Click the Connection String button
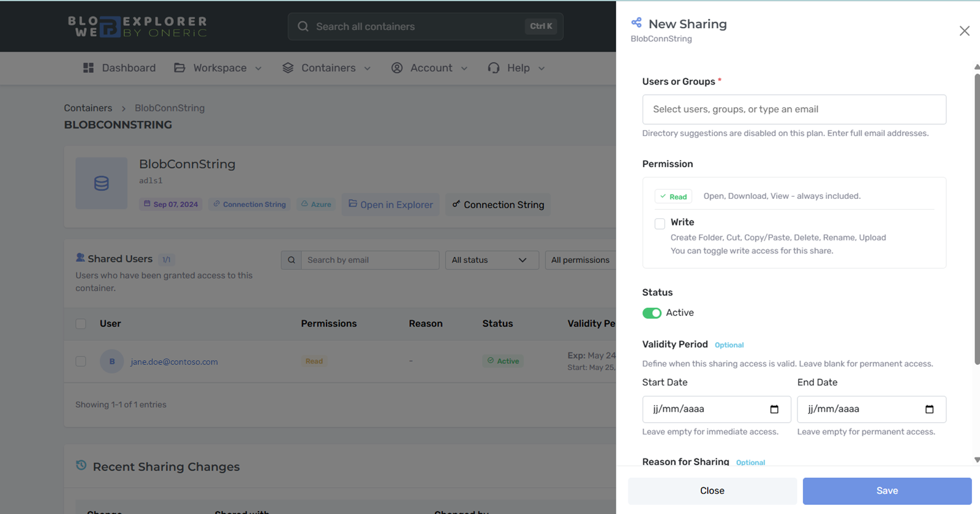The image size is (980, 514). (x=498, y=204)
